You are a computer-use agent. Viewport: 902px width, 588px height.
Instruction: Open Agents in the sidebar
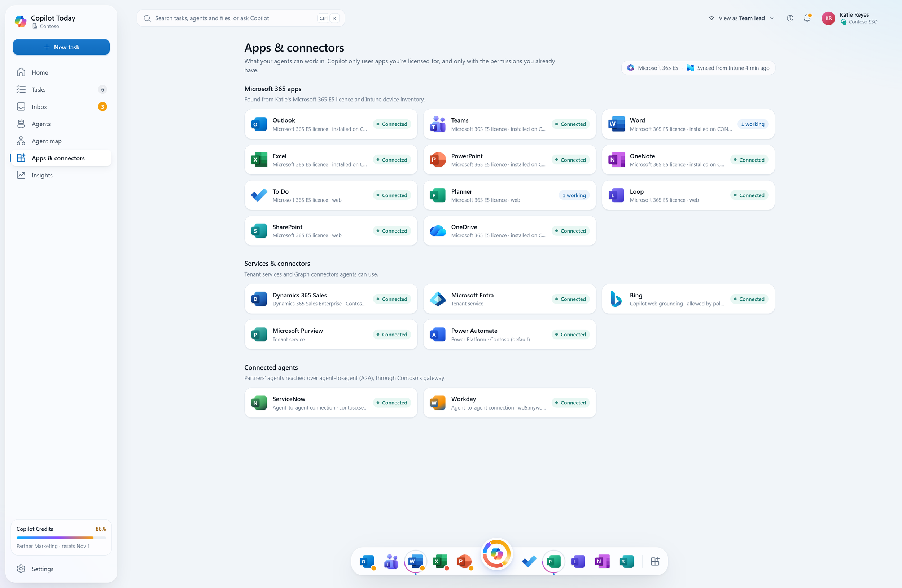[x=61, y=124]
